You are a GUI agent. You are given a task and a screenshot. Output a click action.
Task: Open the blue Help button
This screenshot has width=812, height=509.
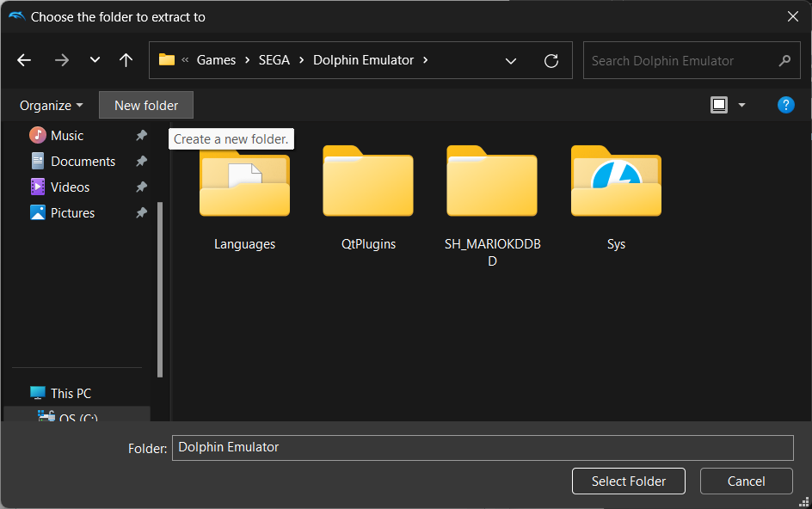pos(785,105)
